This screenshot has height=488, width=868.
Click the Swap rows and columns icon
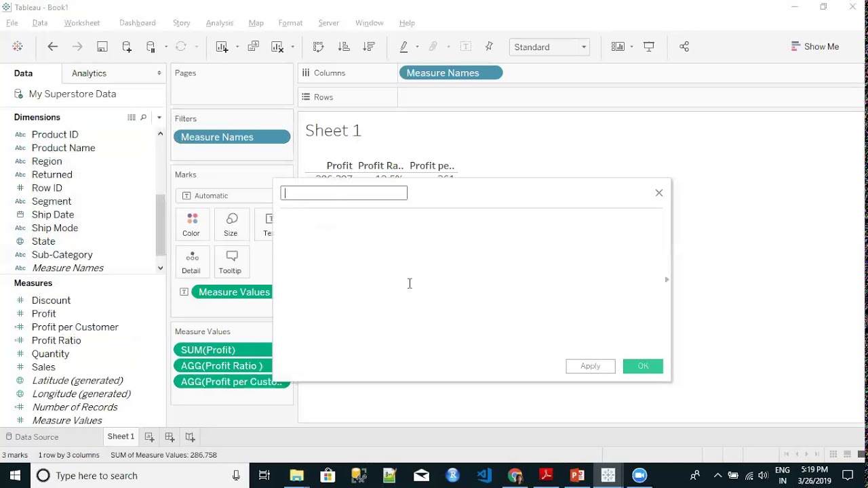(x=319, y=47)
